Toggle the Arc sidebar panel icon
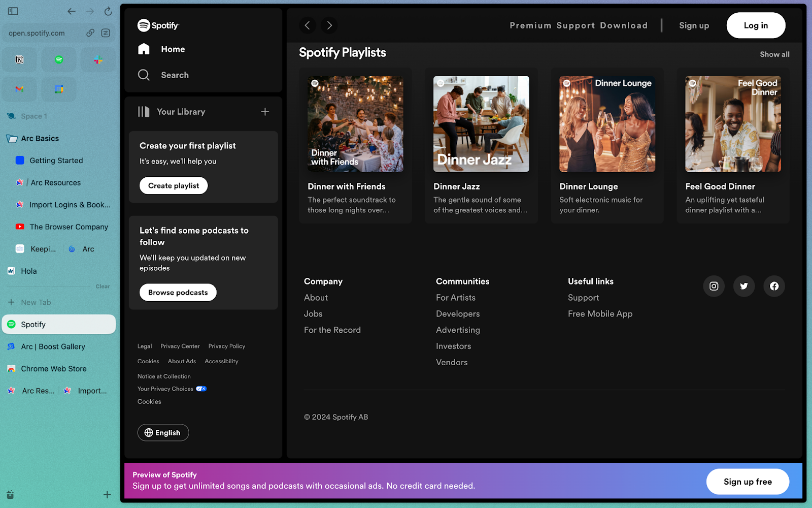Viewport: 812px width, 508px height. tap(13, 11)
